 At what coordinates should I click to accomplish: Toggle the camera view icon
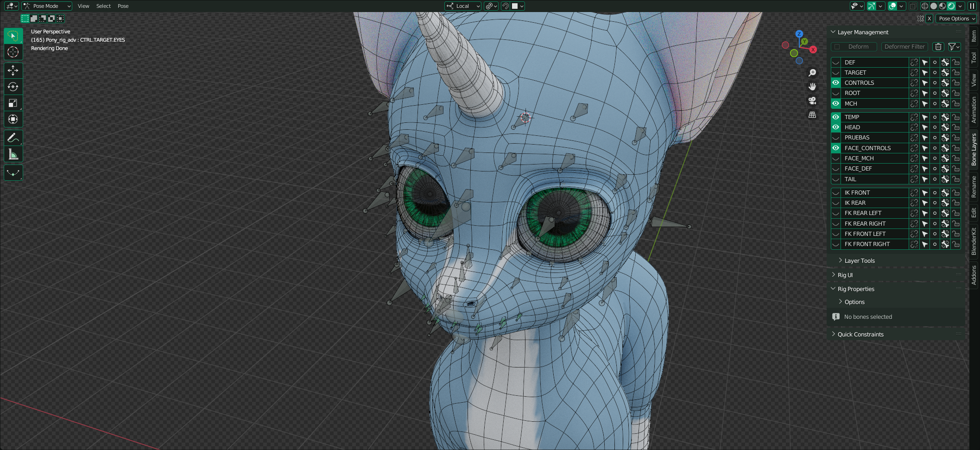click(x=812, y=101)
